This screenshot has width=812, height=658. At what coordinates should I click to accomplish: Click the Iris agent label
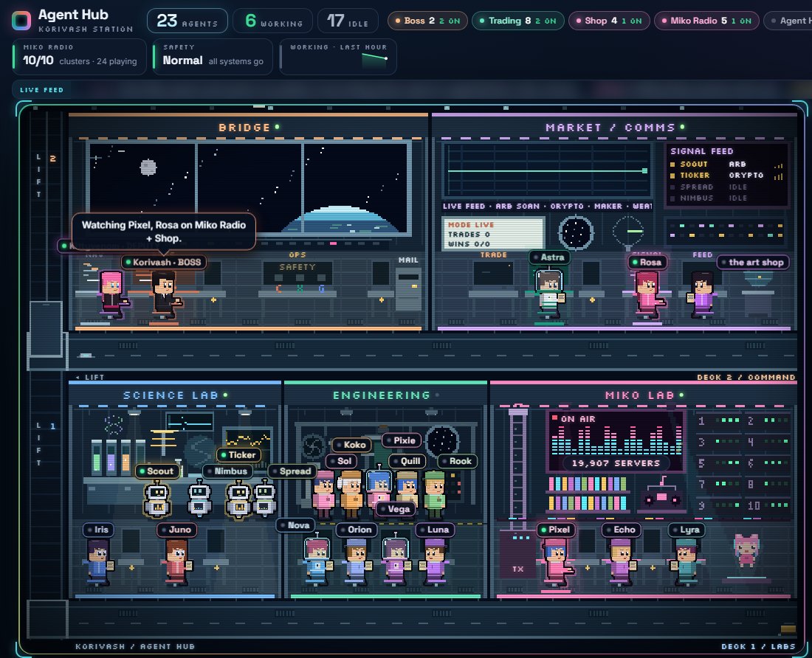click(98, 530)
